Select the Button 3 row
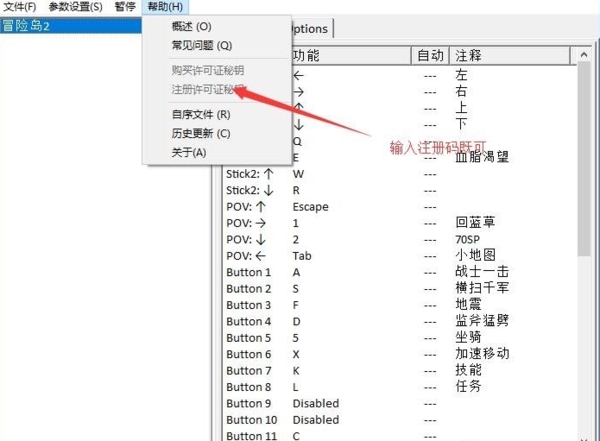Screen dimensions: 600x441 pyautogui.click(x=400, y=305)
